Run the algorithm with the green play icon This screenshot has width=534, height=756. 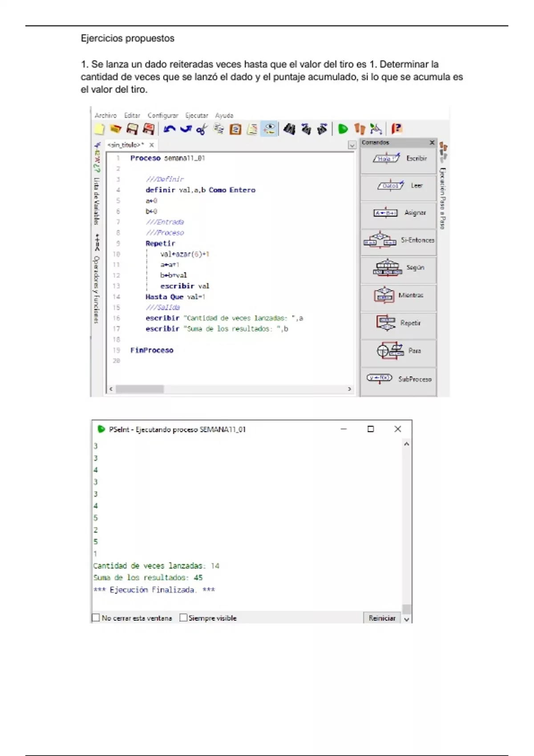click(343, 129)
